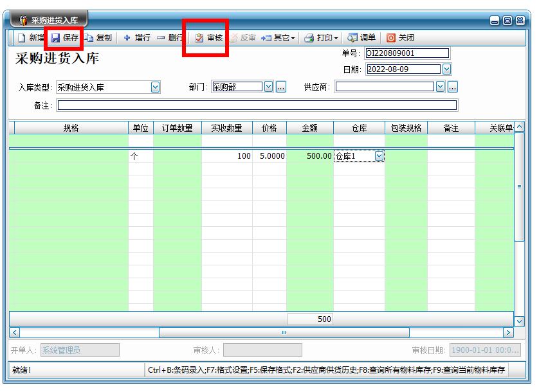Open the 其它 dropdown menu
This screenshot has width=548, height=392.
coord(278,38)
